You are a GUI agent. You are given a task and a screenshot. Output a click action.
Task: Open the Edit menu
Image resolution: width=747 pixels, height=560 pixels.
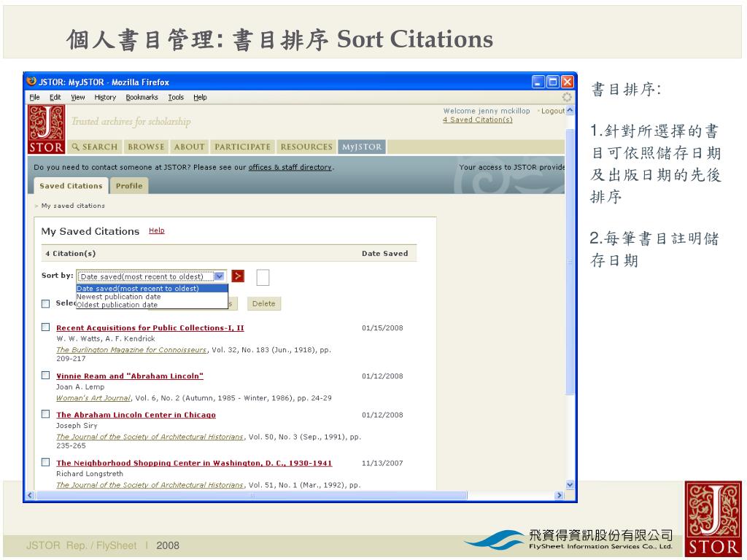pos(55,97)
